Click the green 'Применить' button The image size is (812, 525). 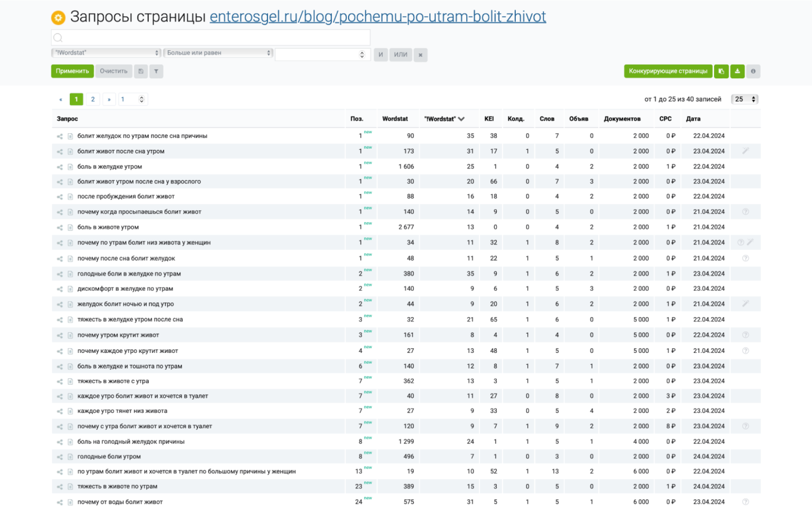pos(72,72)
